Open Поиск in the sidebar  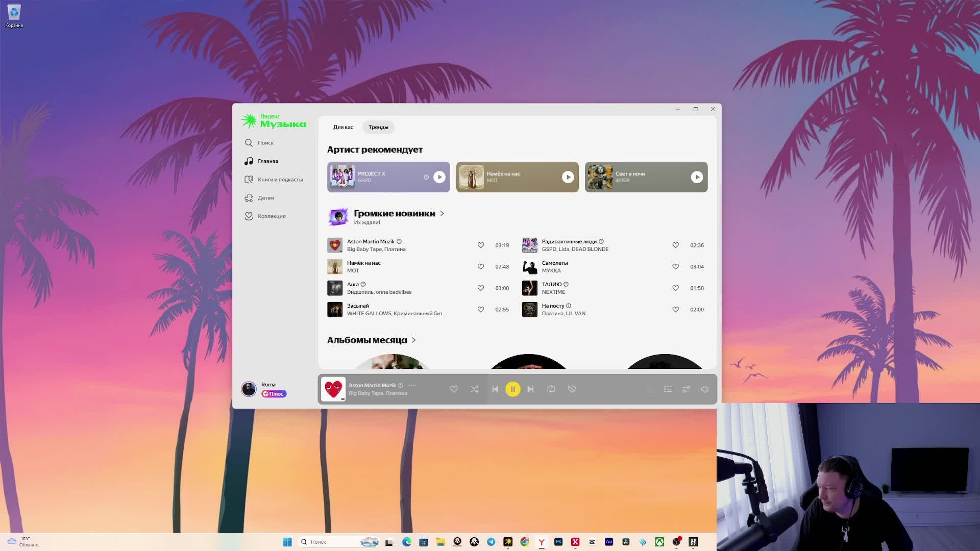pyautogui.click(x=265, y=143)
